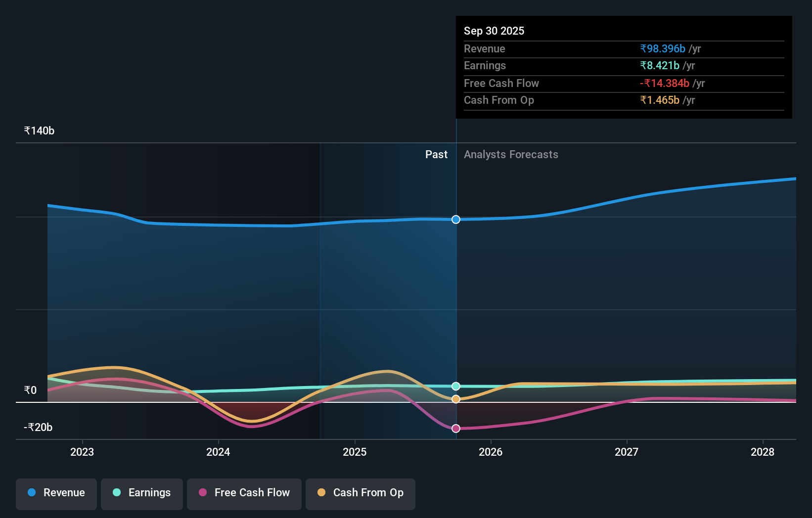
Task: Switch to Analysts Forecasts section
Action: pos(511,154)
